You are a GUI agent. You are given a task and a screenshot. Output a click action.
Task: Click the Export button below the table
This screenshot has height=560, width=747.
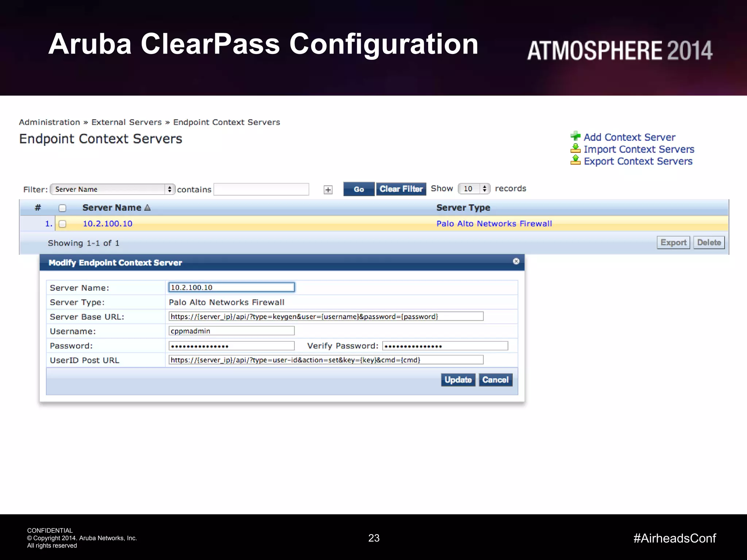(673, 242)
